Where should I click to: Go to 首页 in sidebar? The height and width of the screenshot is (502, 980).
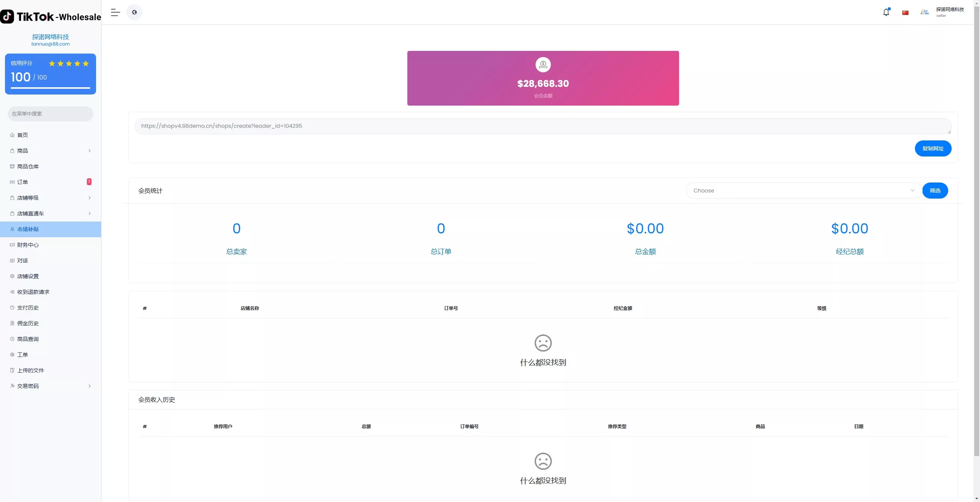point(23,135)
